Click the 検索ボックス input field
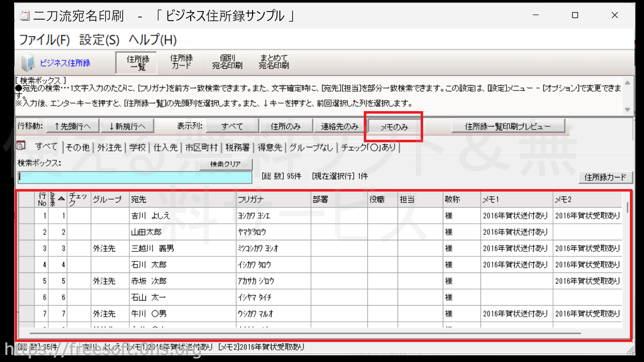 [135, 177]
